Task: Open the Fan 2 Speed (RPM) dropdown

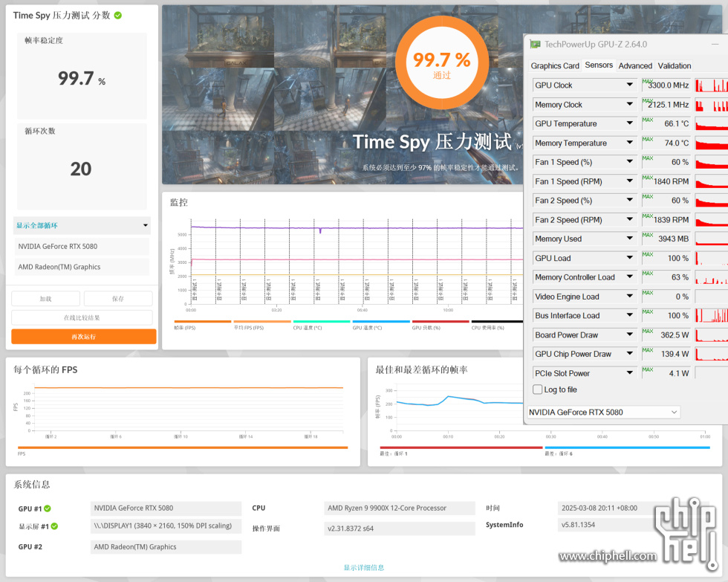Action: coord(630,219)
